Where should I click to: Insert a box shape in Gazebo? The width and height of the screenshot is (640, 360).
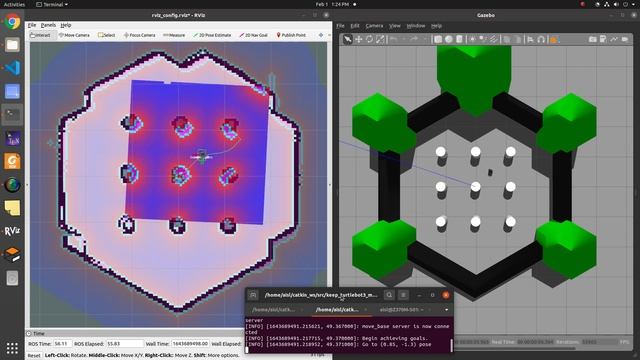coord(438,39)
